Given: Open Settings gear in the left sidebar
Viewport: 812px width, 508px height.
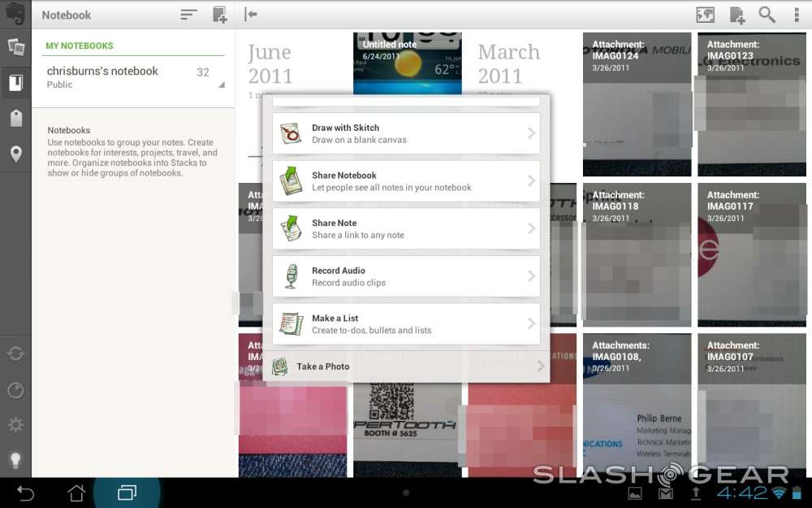Looking at the screenshot, I should point(15,425).
